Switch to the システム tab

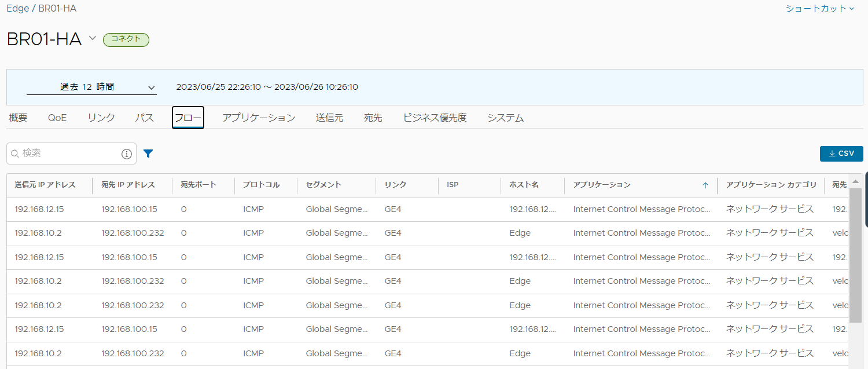505,118
